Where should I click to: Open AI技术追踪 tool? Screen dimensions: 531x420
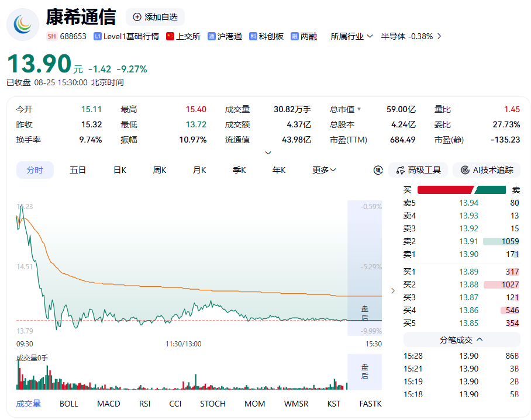pos(487,170)
